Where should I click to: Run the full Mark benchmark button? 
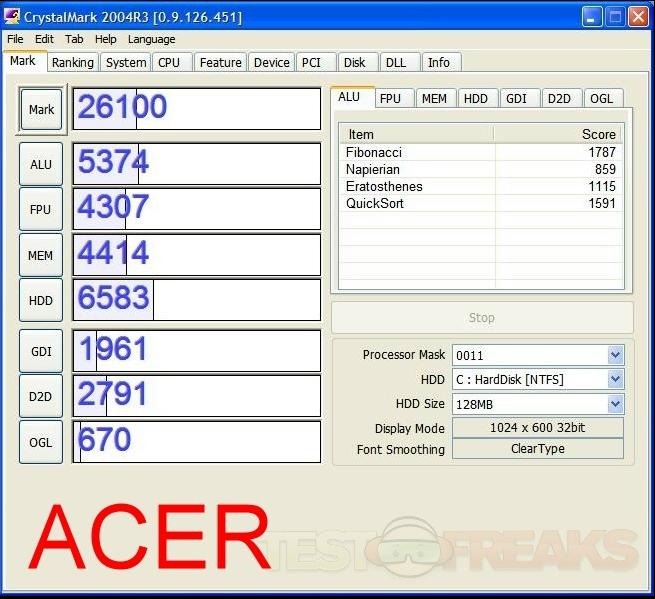click(x=41, y=110)
